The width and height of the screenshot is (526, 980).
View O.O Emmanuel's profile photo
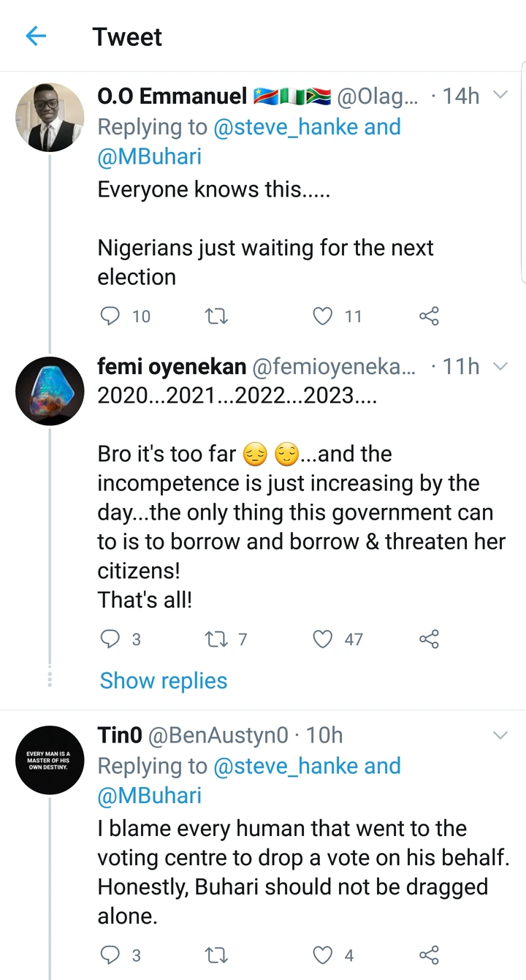pyautogui.click(x=50, y=117)
